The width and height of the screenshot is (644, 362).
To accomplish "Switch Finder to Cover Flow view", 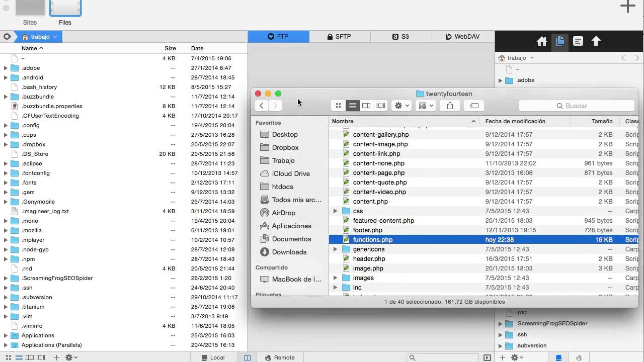I will pos(380,106).
